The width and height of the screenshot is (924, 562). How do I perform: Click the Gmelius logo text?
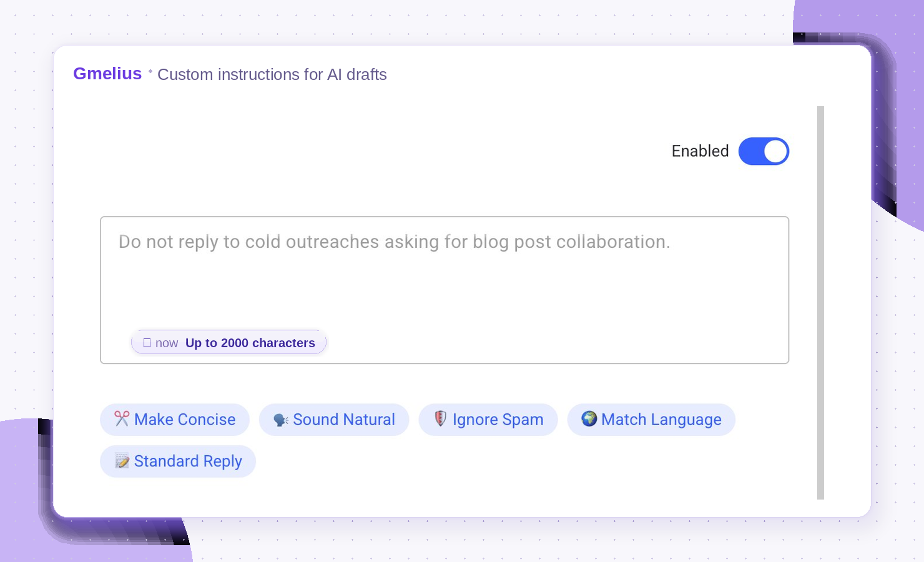pyautogui.click(x=107, y=74)
